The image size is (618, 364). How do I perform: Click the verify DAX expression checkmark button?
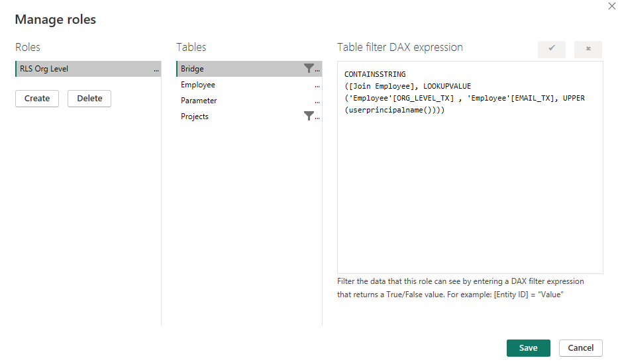pyautogui.click(x=551, y=49)
